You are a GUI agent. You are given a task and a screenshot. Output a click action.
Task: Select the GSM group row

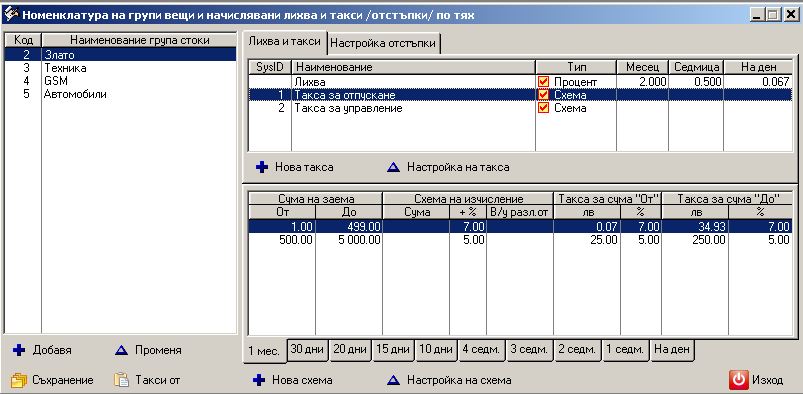pyautogui.click(x=120, y=81)
